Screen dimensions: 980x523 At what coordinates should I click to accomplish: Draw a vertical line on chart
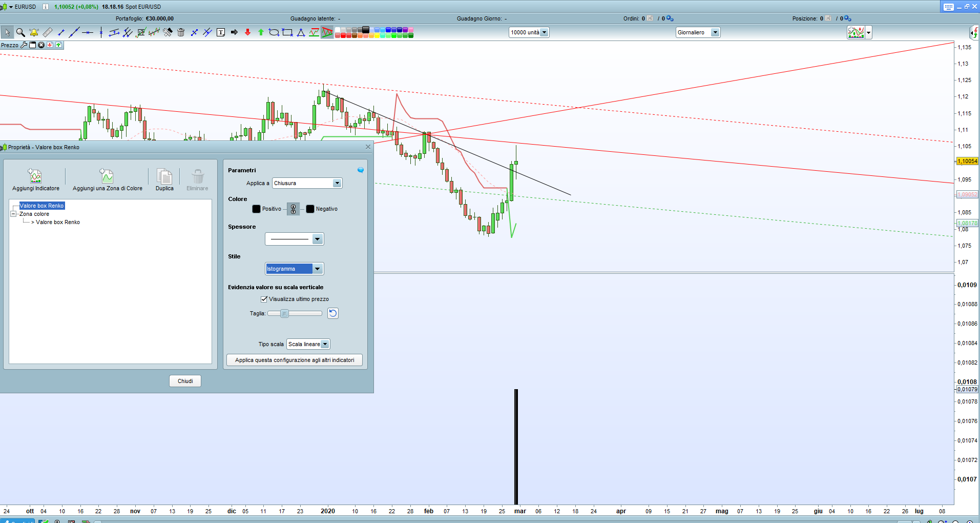click(101, 32)
